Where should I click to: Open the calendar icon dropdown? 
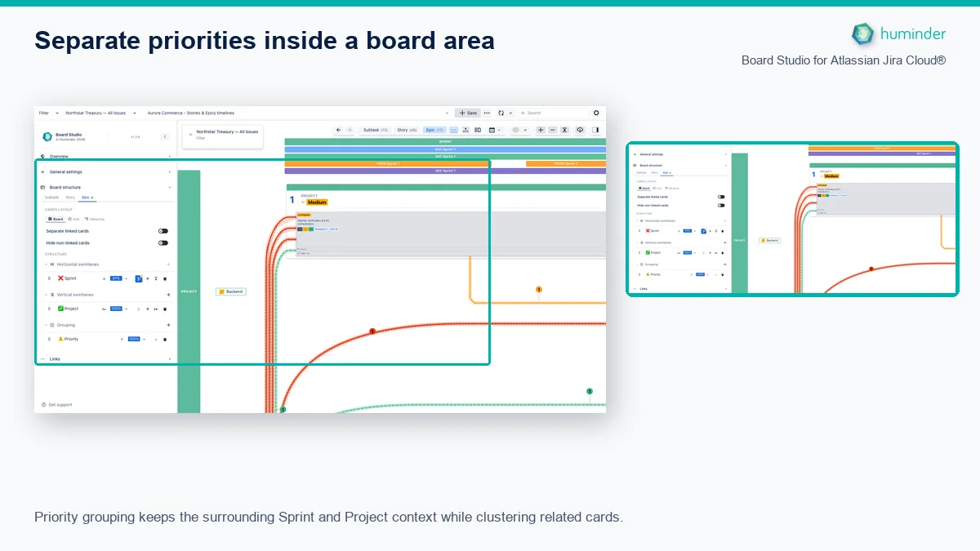click(x=495, y=130)
